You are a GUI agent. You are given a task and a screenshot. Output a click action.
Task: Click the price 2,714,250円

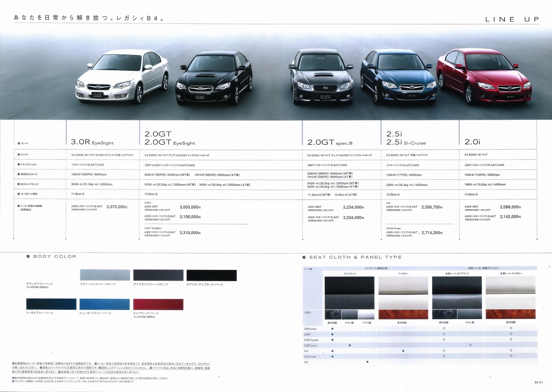coord(432,233)
